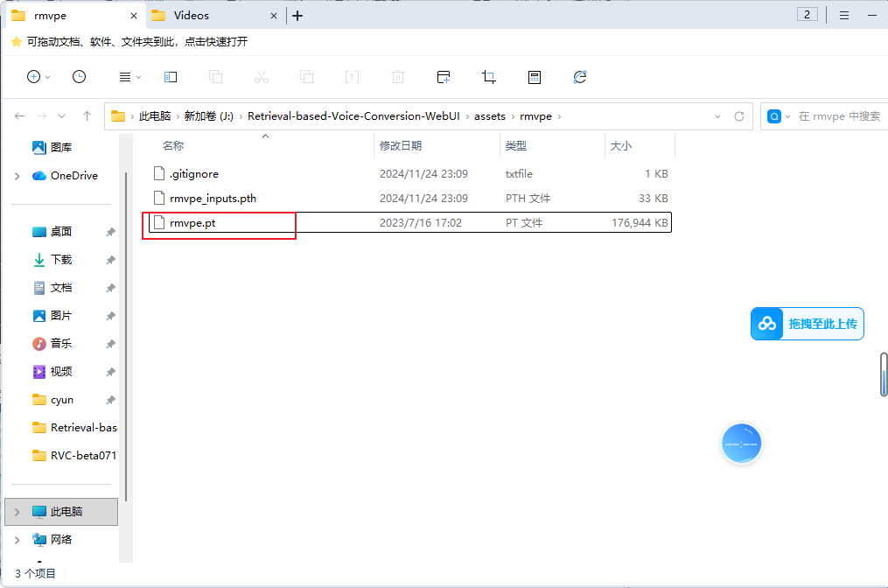Select the .gitignore file
Viewport: 888px width, 588px height.
click(410, 173)
